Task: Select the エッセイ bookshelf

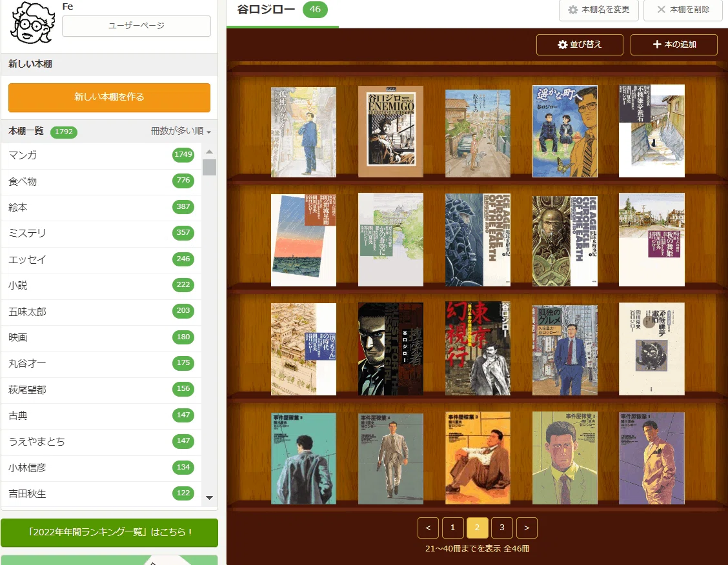Action: pos(101,259)
